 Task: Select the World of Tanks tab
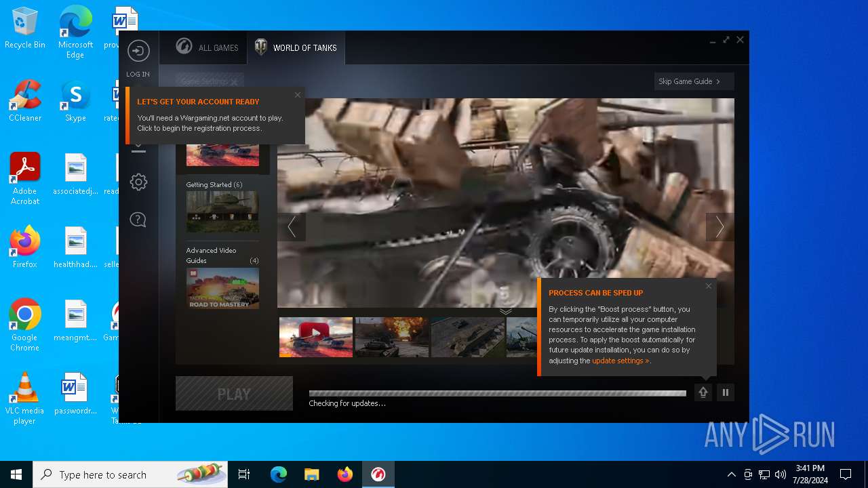[x=296, y=47]
